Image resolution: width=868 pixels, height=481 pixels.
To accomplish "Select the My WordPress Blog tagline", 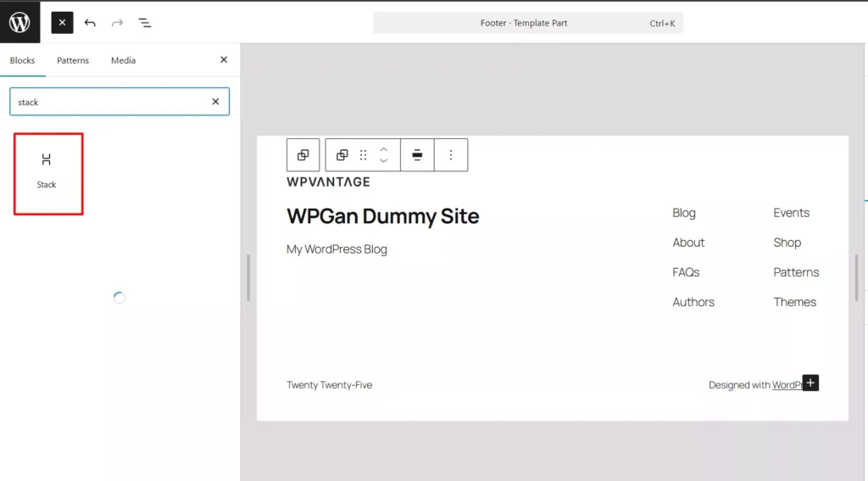I will 337,249.
